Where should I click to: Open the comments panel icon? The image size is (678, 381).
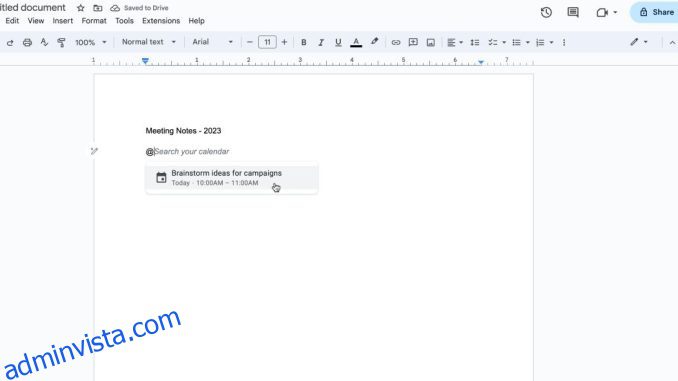[573, 12]
